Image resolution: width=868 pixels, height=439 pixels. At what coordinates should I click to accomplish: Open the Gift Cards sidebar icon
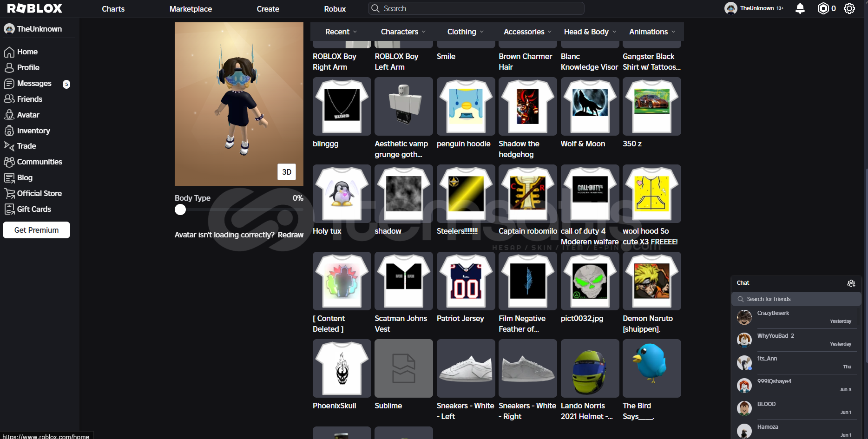click(x=9, y=209)
